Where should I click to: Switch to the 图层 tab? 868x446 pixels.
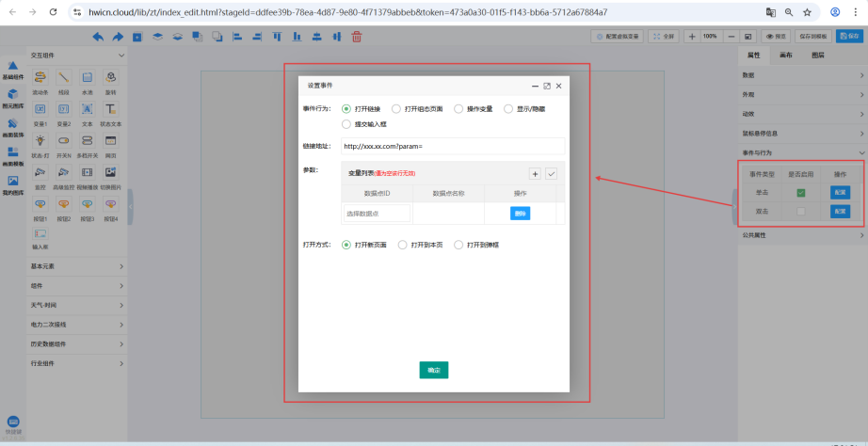point(817,56)
